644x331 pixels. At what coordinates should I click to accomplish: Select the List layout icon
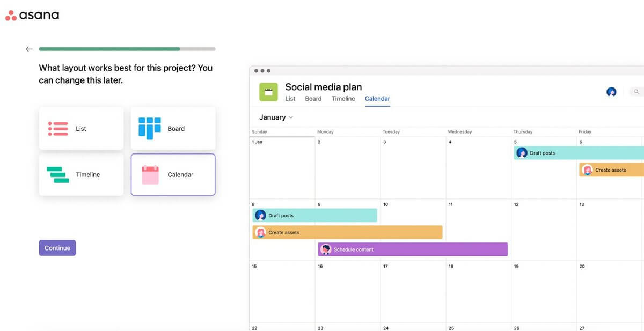[x=57, y=128]
